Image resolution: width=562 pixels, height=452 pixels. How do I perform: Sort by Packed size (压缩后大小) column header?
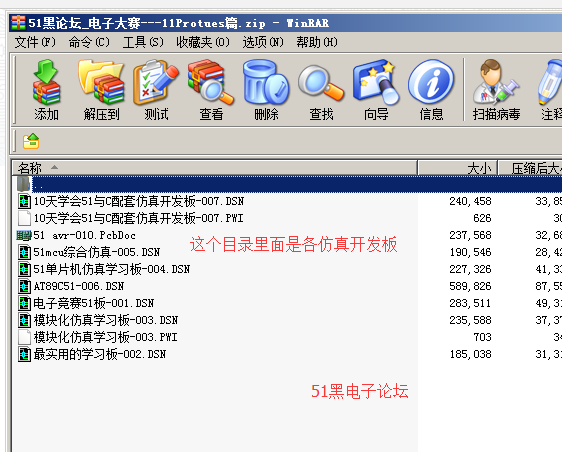(530, 168)
